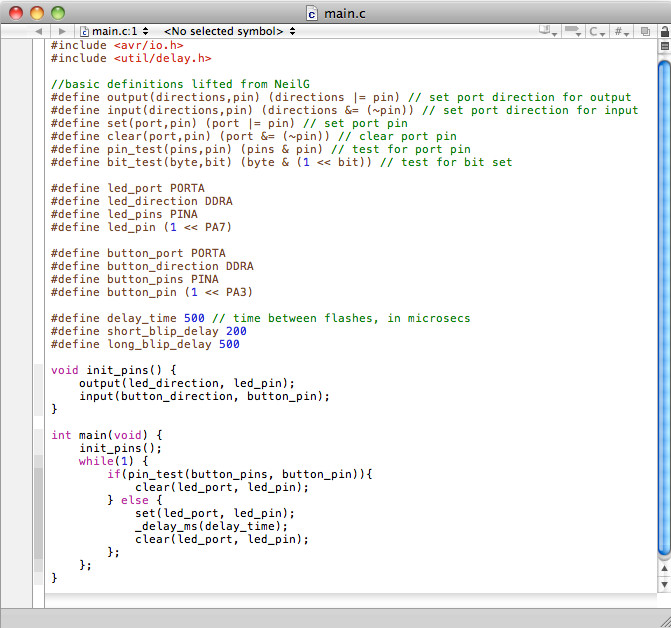Viewport: 671px width, 628px height.
Task: Click the '_delay_ms(delay_time);' line
Action: tap(212, 526)
